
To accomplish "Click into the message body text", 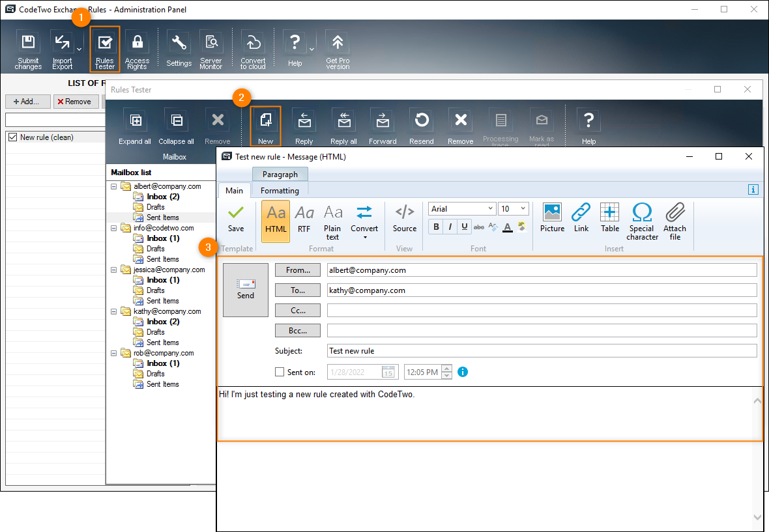I will click(317, 395).
